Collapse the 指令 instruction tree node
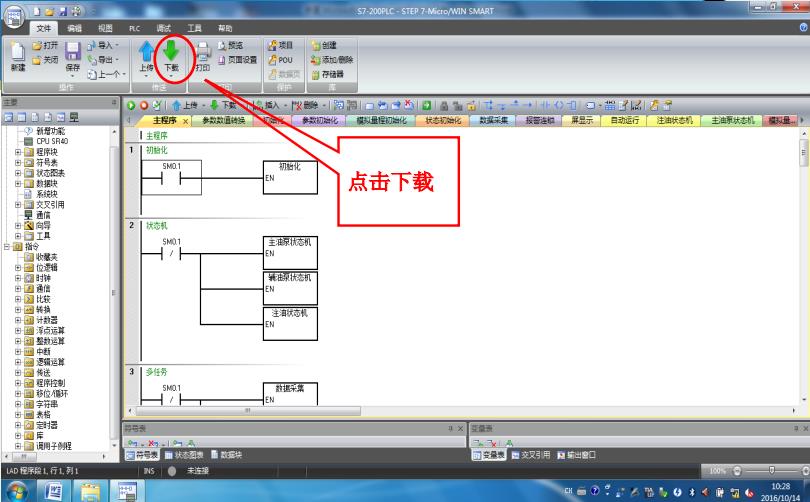 [x=6, y=246]
